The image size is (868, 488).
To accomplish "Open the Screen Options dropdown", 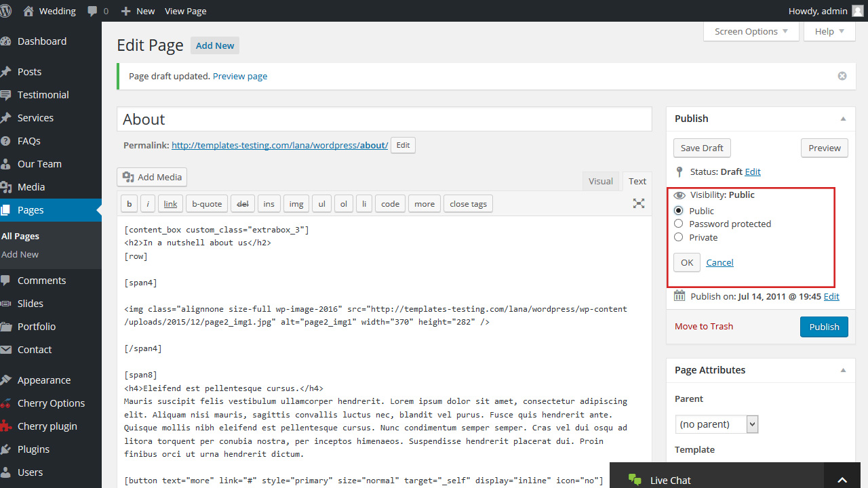I will 751,31.
